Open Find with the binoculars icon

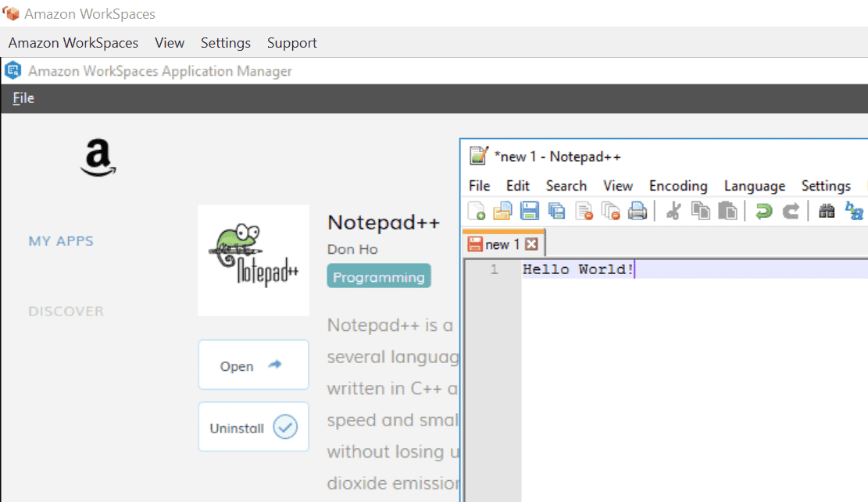[827, 211]
